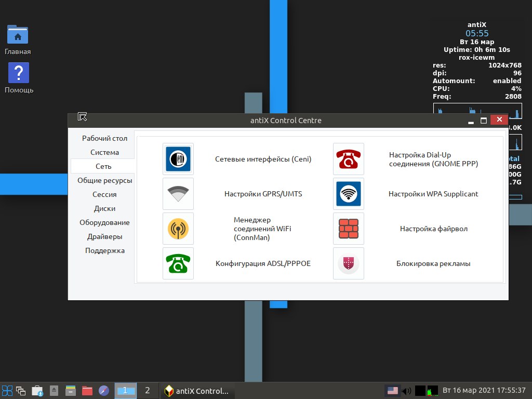Screen dimensions: 532x399
Task: Open the blue WPA Supplicant wifi icon
Action: pyautogui.click(x=349, y=194)
